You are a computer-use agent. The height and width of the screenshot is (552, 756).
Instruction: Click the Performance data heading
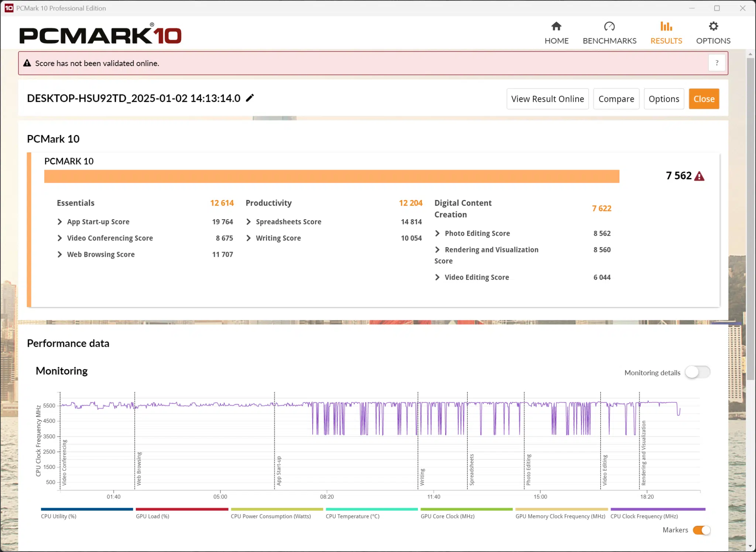coord(68,343)
